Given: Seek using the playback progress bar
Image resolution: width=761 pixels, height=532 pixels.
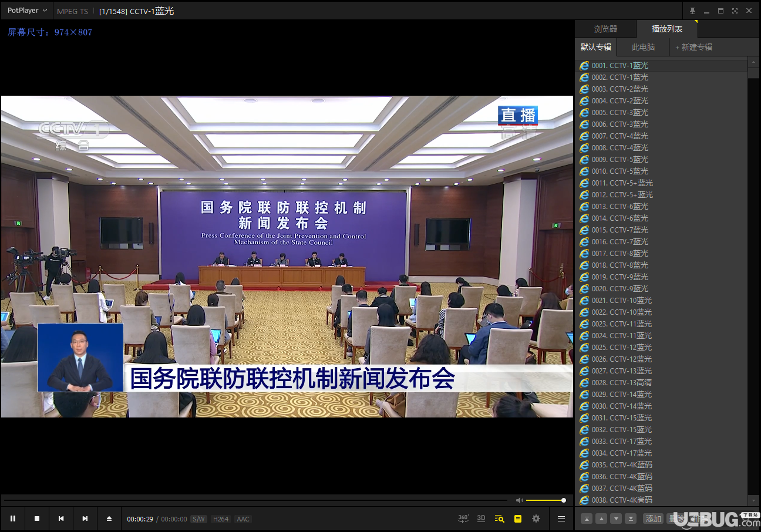Looking at the screenshot, I should (x=256, y=500).
